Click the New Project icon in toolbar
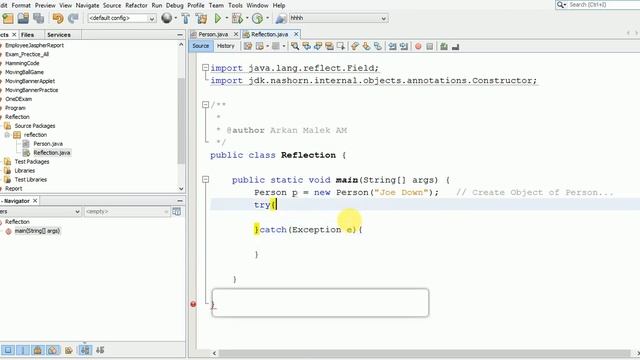 pos(8,18)
